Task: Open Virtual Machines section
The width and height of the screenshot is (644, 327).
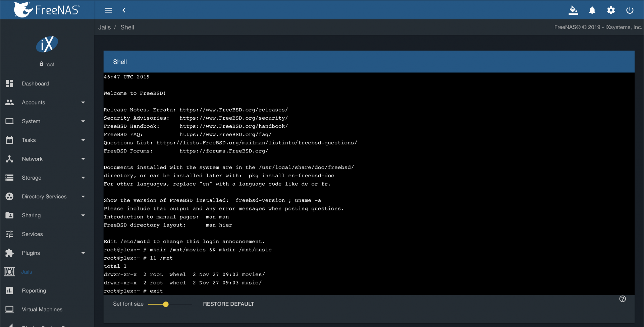Action: click(x=42, y=309)
